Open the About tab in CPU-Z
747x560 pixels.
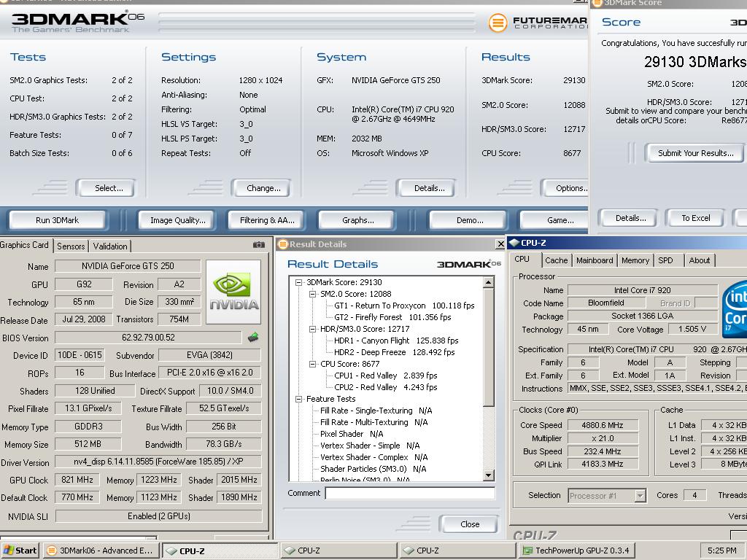700,260
